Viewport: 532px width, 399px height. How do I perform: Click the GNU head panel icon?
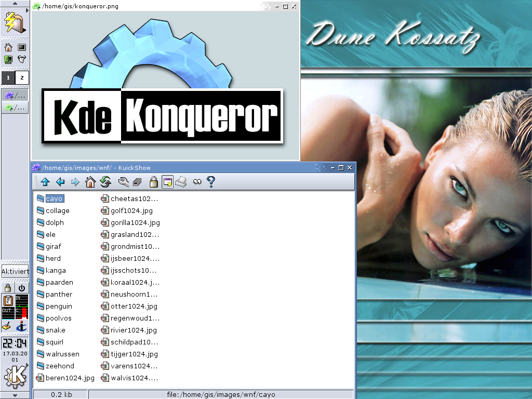22,60
